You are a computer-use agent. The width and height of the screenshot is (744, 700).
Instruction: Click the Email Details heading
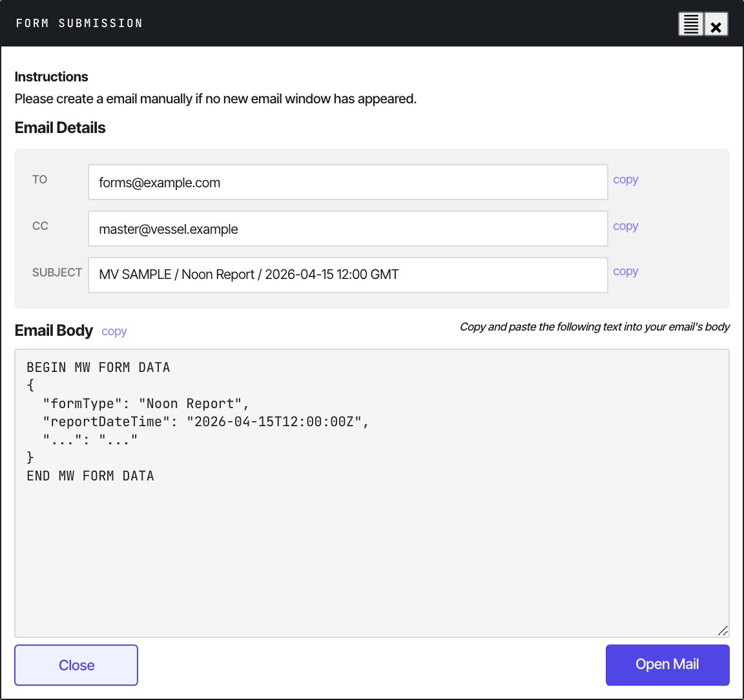coord(60,128)
